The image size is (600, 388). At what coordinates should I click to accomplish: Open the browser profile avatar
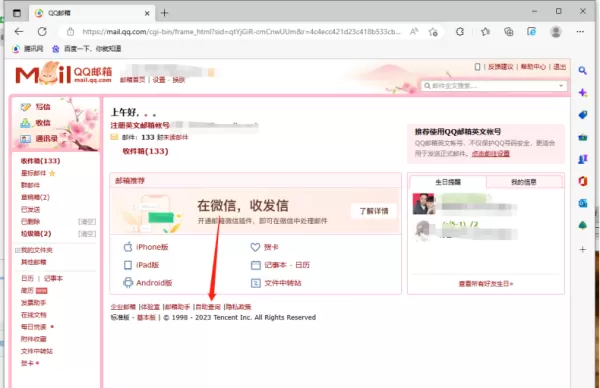click(556, 32)
